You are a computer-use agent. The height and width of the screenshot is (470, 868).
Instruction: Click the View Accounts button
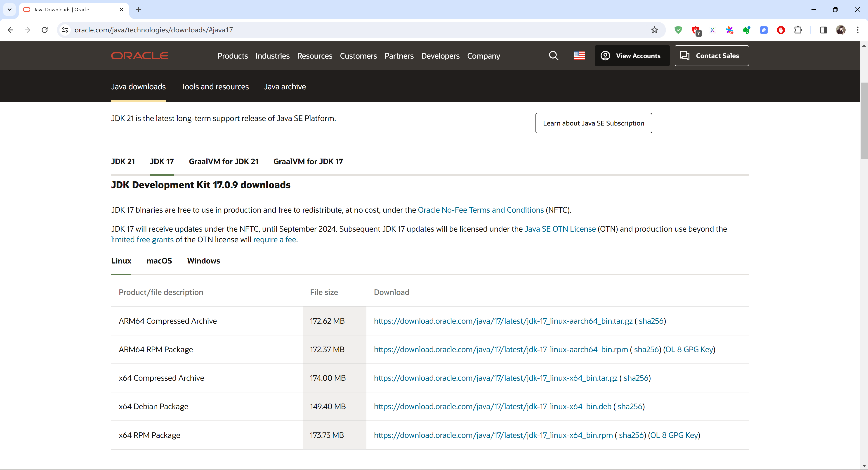tap(632, 56)
